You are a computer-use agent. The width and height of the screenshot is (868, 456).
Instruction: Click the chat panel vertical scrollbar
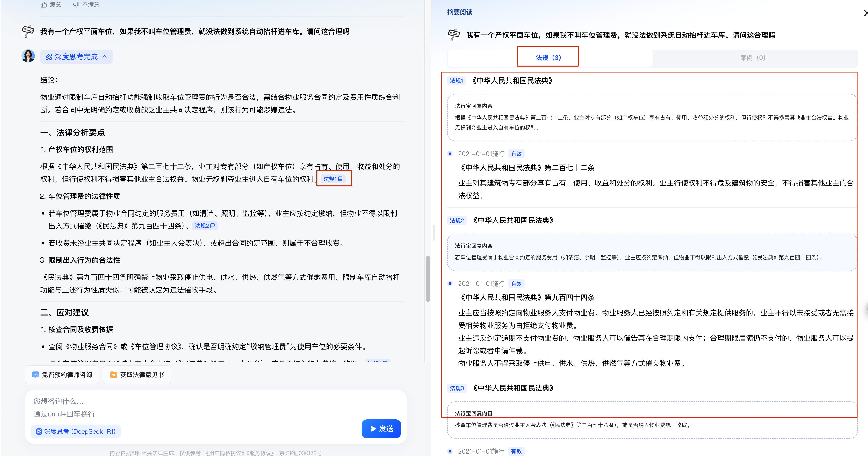point(428,279)
